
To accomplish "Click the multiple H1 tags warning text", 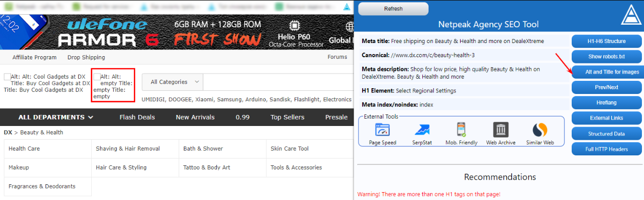I will (x=429, y=194).
